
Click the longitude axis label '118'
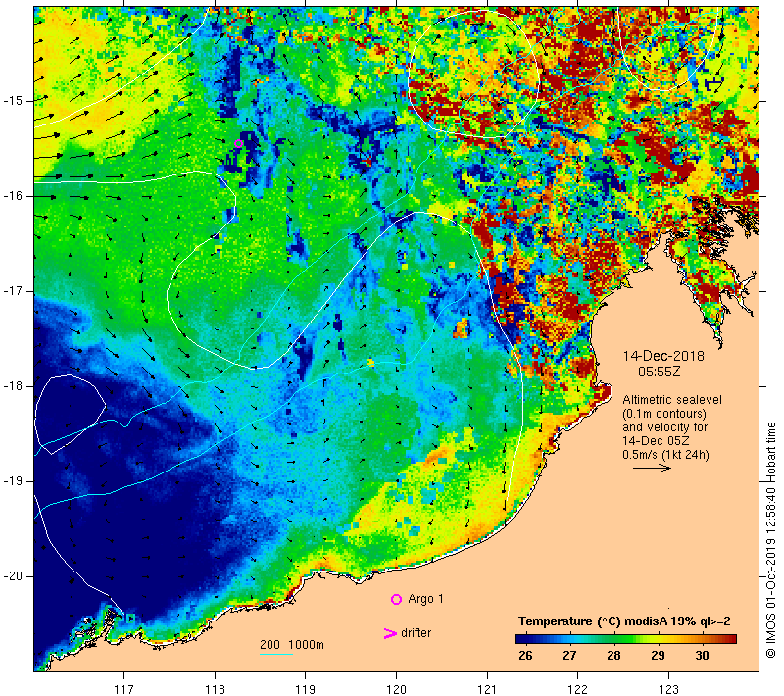(215, 689)
